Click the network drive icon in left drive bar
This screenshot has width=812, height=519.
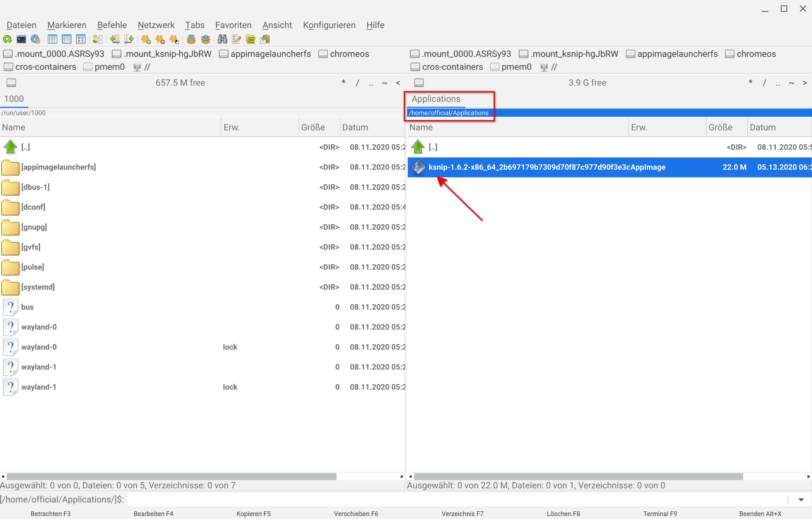[137, 67]
